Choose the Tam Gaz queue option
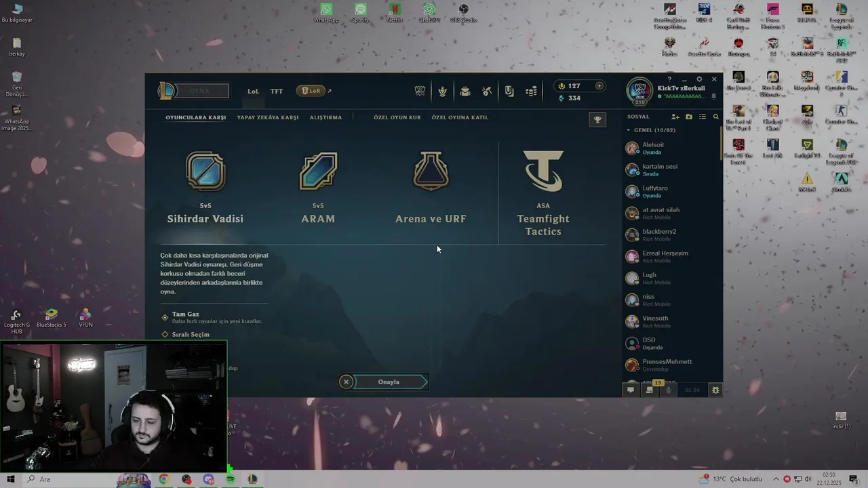The height and width of the screenshot is (488, 868). (212, 317)
